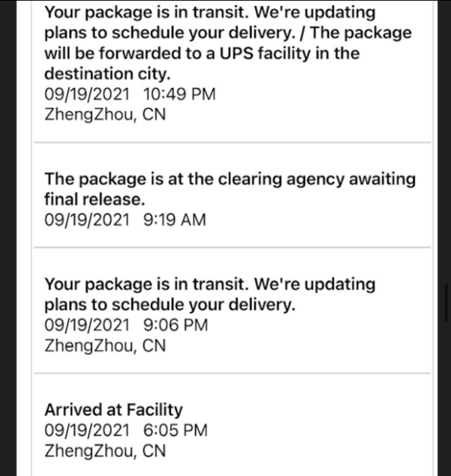
Task: Click "Your package is in transit" above 9:06 PM
Action: point(146,284)
